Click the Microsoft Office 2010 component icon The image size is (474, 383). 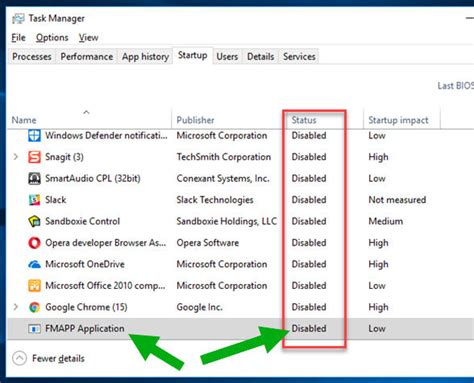[34, 286]
